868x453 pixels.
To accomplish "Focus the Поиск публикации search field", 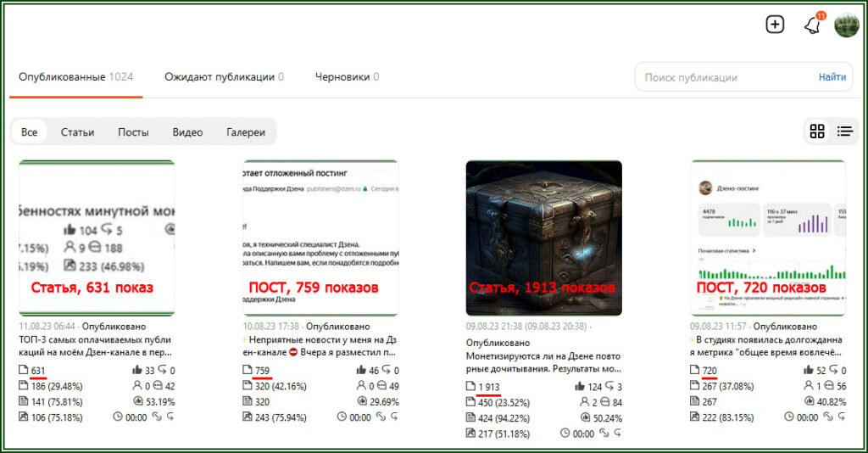I will click(726, 77).
